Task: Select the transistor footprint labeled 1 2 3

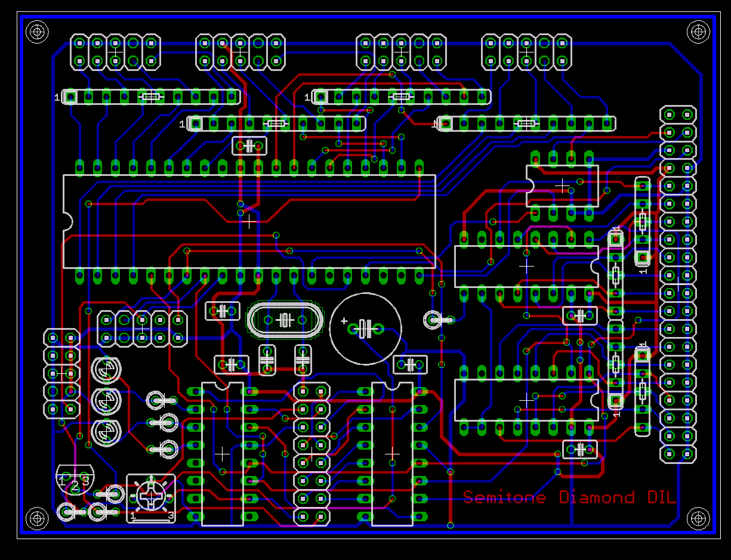Action: coord(75,481)
